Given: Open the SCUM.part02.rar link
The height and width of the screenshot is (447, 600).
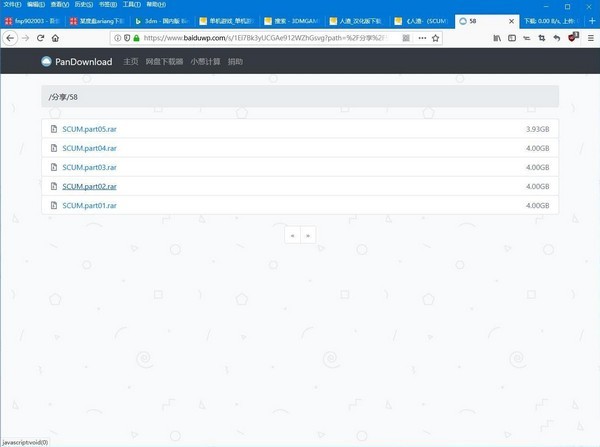Looking at the screenshot, I should point(89,186).
